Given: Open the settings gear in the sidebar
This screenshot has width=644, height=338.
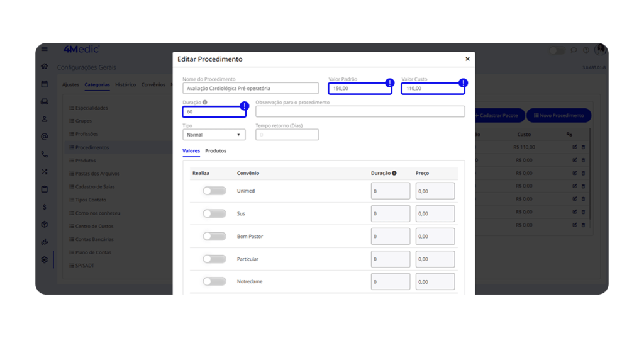Looking at the screenshot, I should click(44, 259).
